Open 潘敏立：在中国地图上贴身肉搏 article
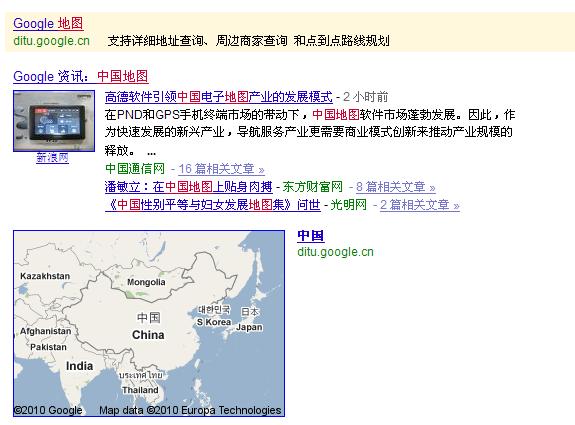575x425 pixels. [188, 187]
